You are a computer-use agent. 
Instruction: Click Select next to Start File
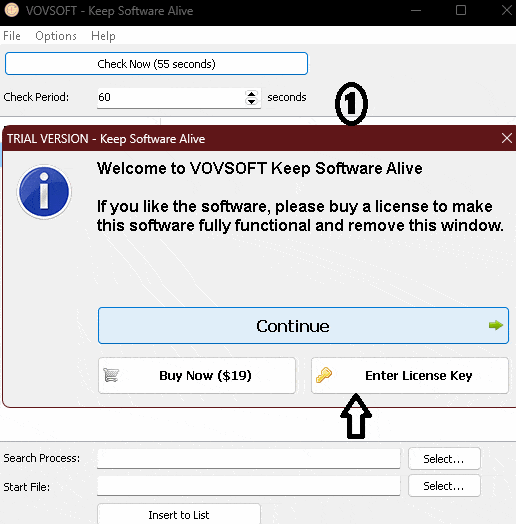(444, 486)
